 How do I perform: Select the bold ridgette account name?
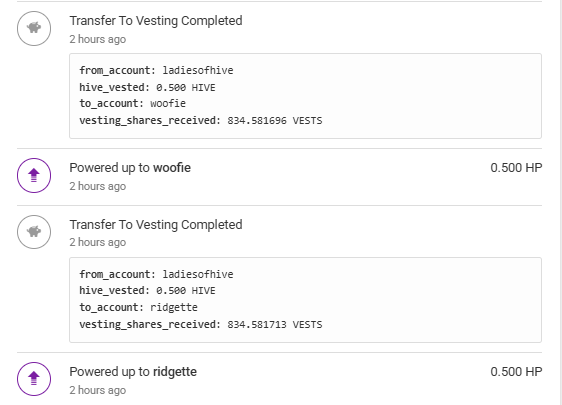(175, 372)
